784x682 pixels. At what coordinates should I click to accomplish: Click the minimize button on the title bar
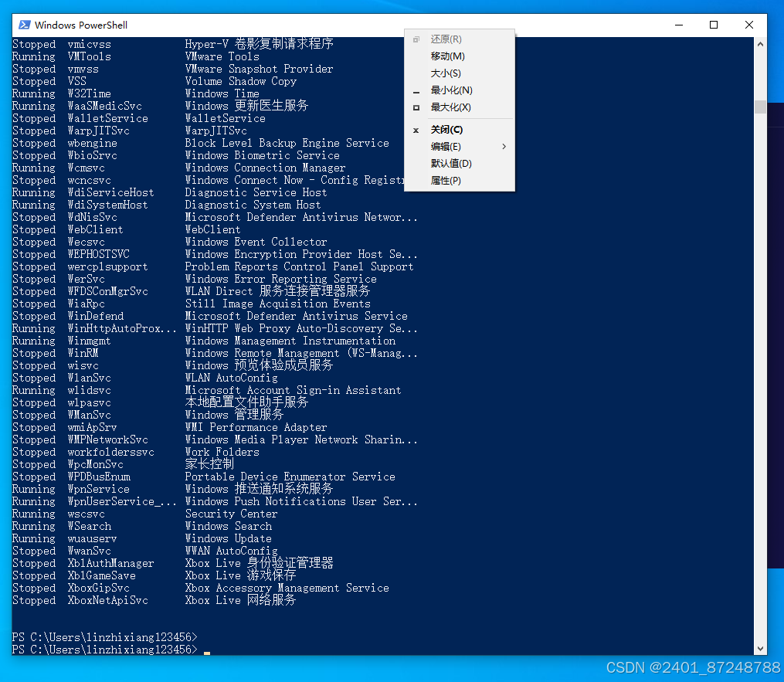click(x=677, y=25)
